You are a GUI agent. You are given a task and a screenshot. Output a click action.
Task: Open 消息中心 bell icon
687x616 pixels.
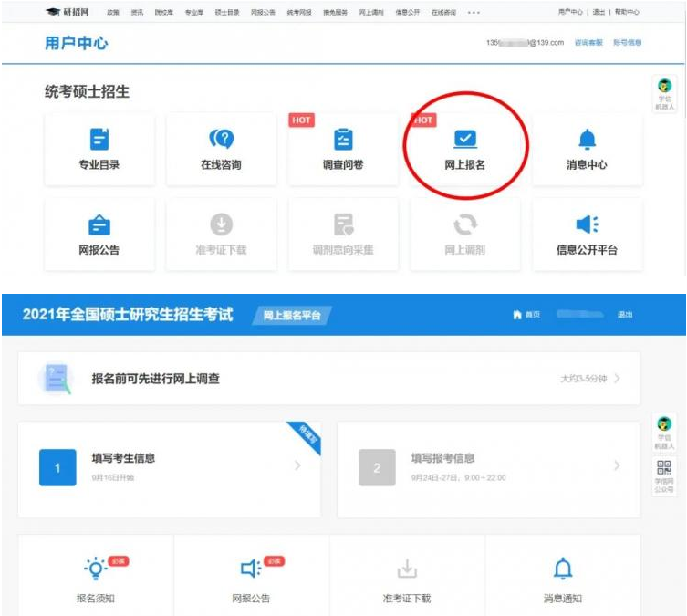(588, 140)
